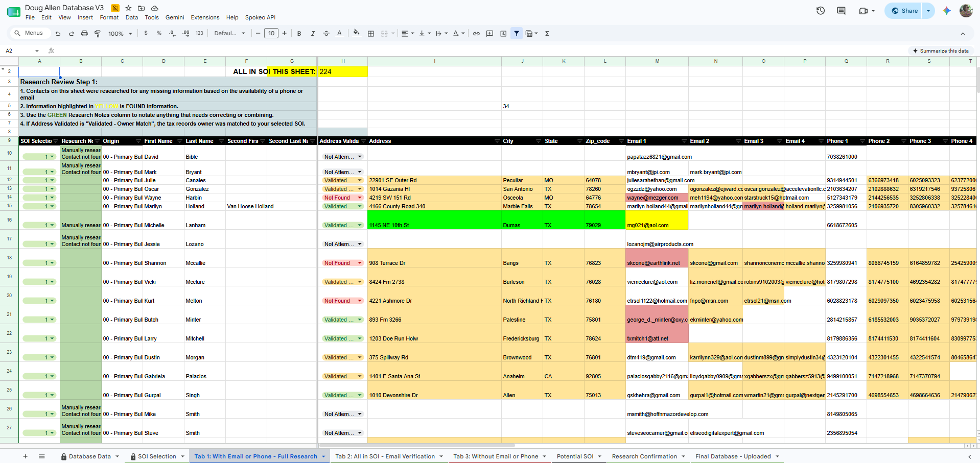Screen dimensions: 980x463
Task: Open the Gemini sparkle icon
Action: tap(947, 11)
